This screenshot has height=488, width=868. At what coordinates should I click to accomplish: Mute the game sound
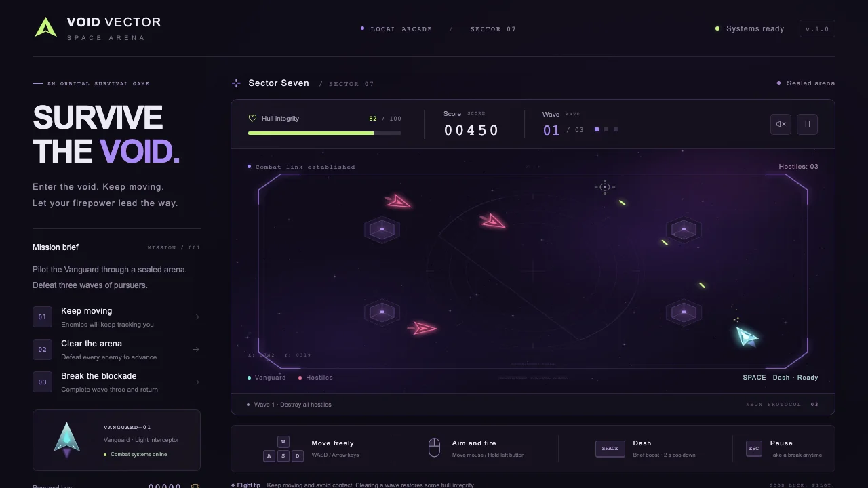tap(781, 124)
